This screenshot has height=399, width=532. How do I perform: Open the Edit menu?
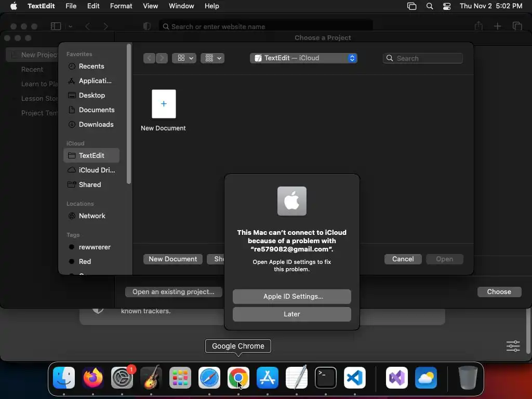(x=94, y=6)
